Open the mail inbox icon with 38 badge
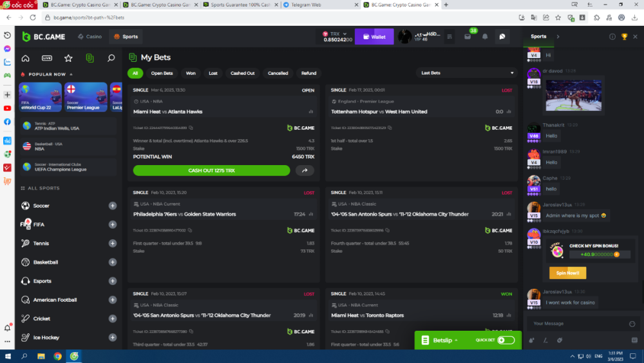The image size is (644, 363). 468,37
